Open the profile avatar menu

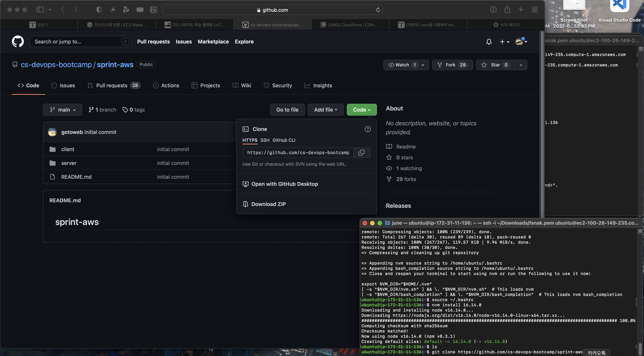(521, 42)
